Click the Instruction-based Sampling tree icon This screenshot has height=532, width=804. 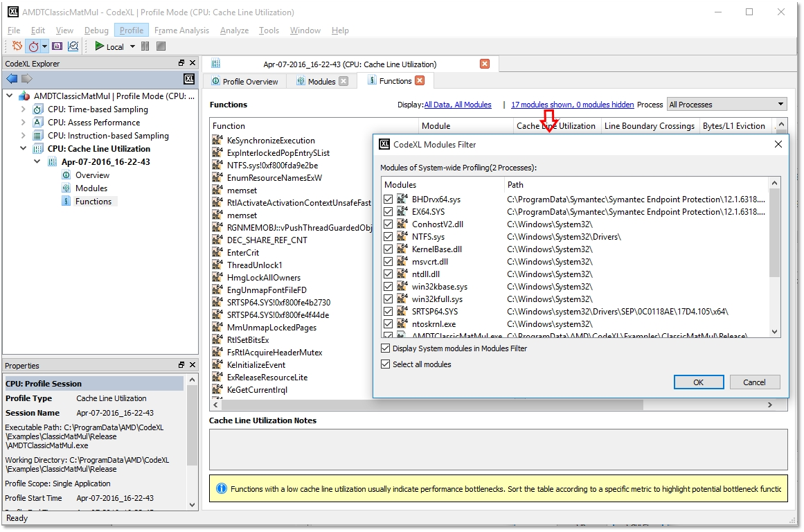click(38, 136)
